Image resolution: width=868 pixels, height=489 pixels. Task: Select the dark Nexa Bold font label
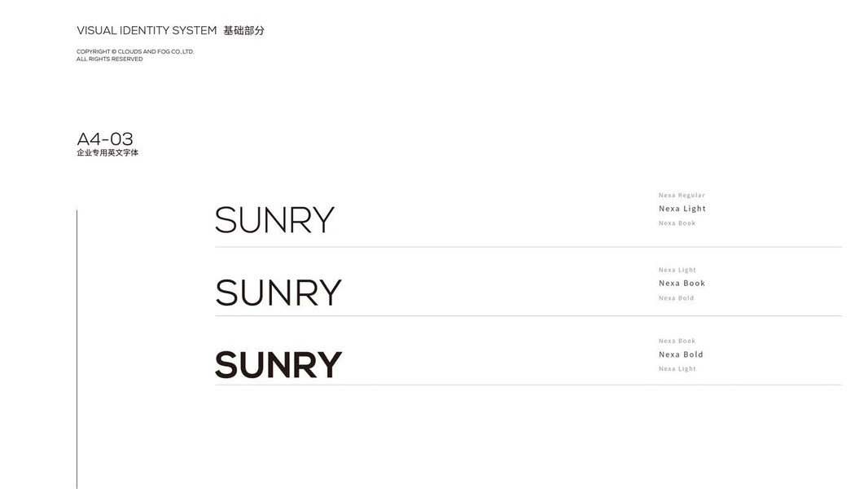[681, 355]
